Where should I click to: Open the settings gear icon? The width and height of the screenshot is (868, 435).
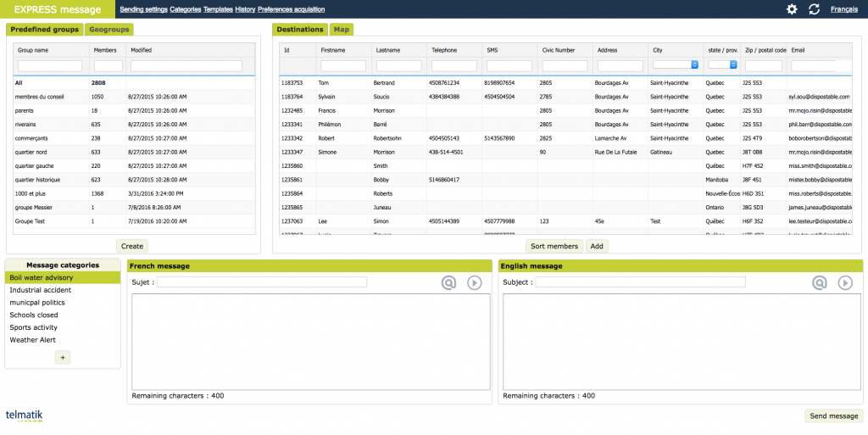pyautogui.click(x=792, y=9)
